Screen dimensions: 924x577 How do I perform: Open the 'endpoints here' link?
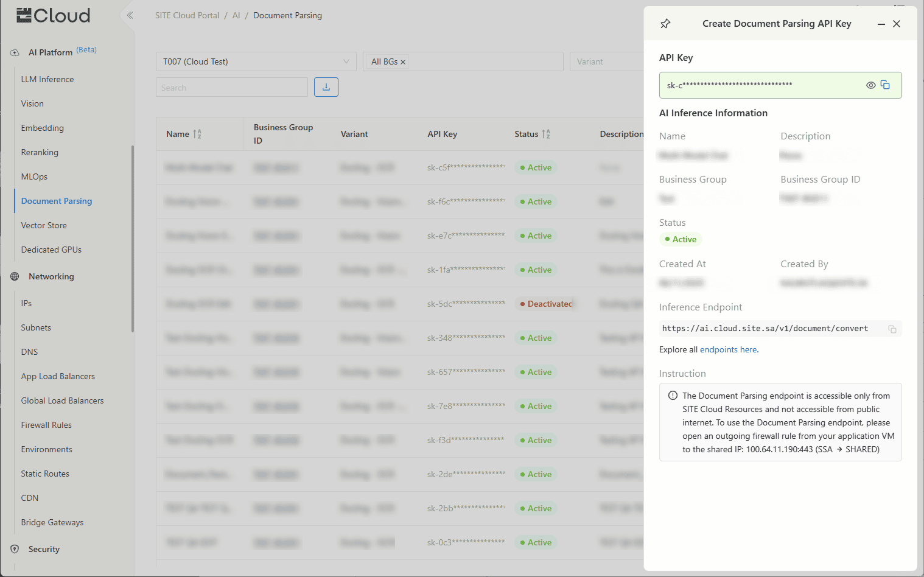pyautogui.click(x=729, y=349)
